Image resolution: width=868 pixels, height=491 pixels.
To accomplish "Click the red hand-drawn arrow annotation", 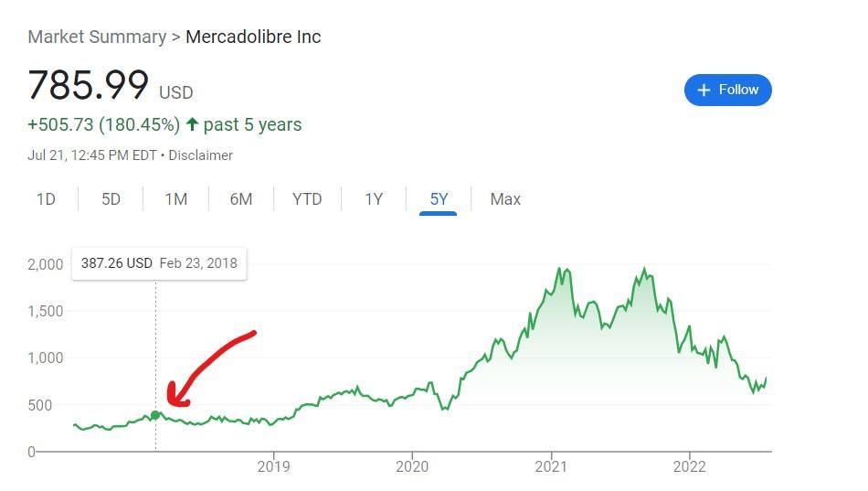I will [x=211, y=368].
